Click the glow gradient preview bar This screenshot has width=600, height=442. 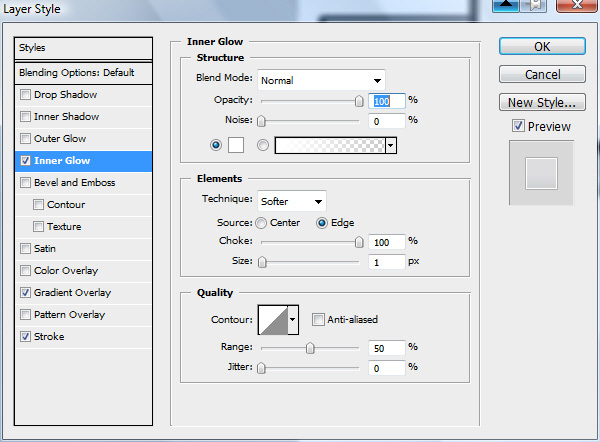click(x=330, y=145)
